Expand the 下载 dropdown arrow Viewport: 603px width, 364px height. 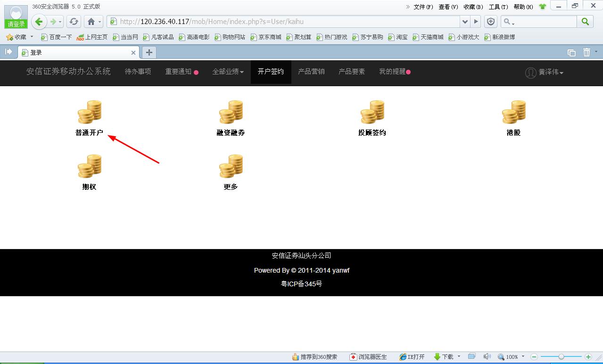pyautogui.click(x=459, y=356)
